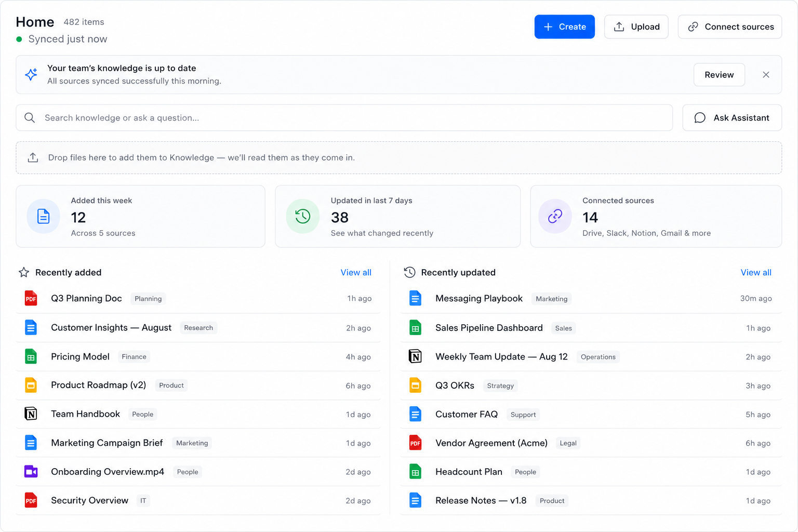Click the Support tag on Customer FAQ
798x532 pixels.
tap(523, 415)
